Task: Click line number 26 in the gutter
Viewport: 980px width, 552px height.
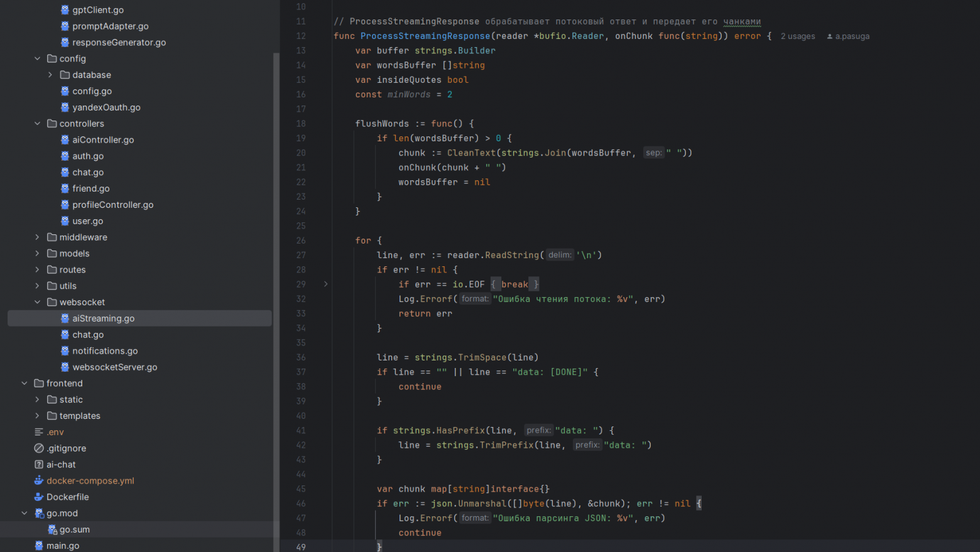Action: (x=301, y=241)
